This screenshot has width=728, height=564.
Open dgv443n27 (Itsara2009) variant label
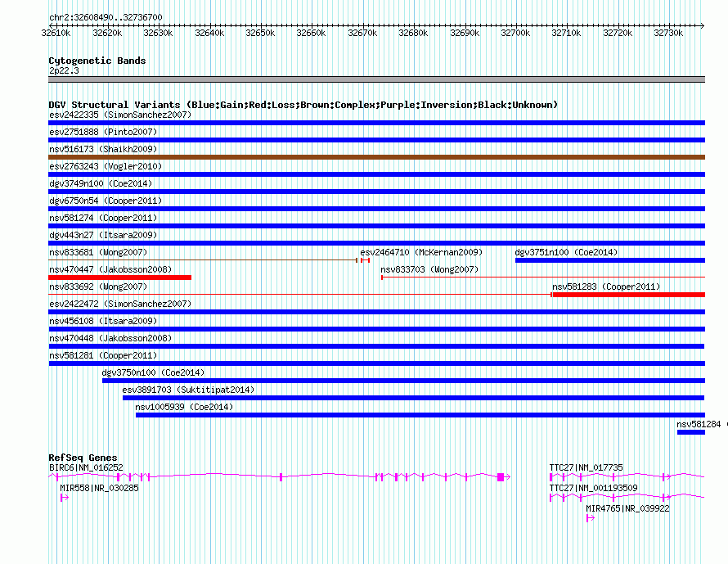pyautogui.click(x=103, y=235)
